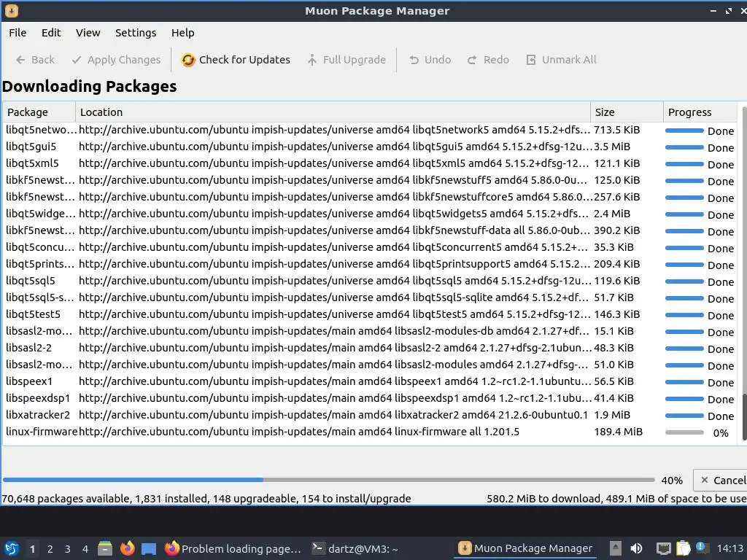This screenshot has height=560, width=747.
Task: Select the libqt5xml5 package name
Action: pos(32,163)
